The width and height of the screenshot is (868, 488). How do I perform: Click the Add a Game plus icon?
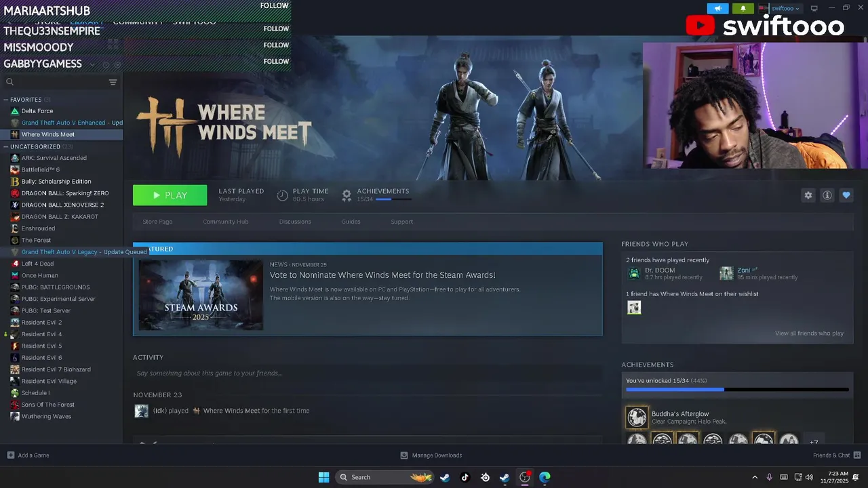10,455
